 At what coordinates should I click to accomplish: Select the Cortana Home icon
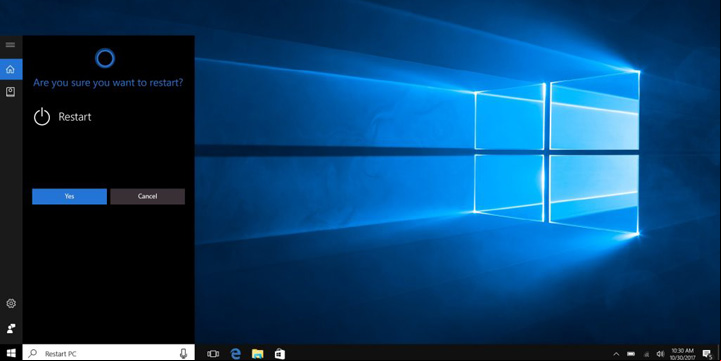click(11, 69)
